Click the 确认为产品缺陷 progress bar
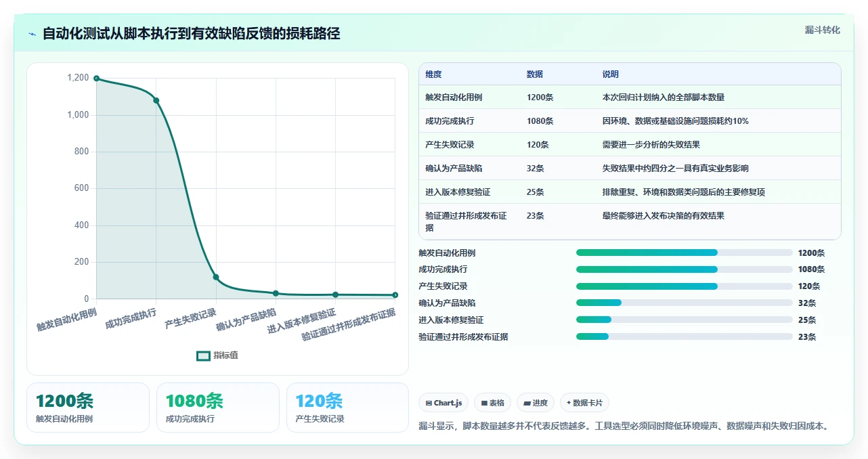The height and width of the screenshot is (459, 868). pyautogui.click(x=684, y=303)
